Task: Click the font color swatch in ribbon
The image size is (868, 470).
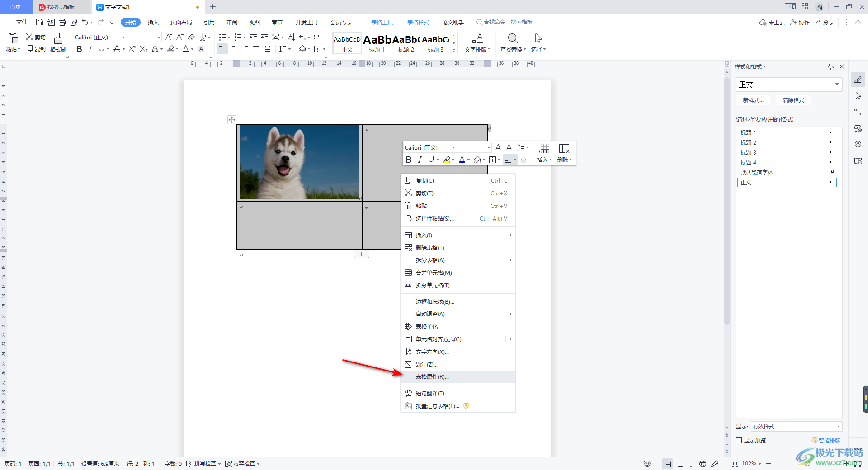Action: [x=185, y=49]
